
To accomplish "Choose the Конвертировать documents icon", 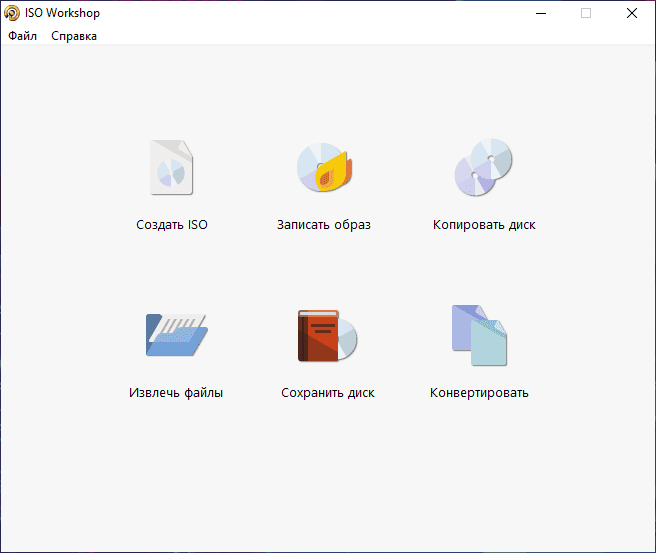I will click(x=479, y=335).
